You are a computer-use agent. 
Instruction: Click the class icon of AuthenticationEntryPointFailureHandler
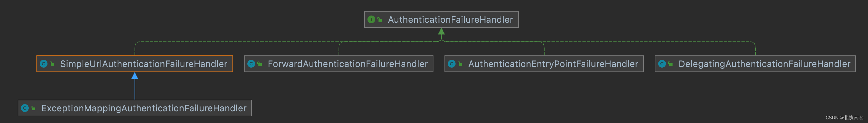pos(451,64)
